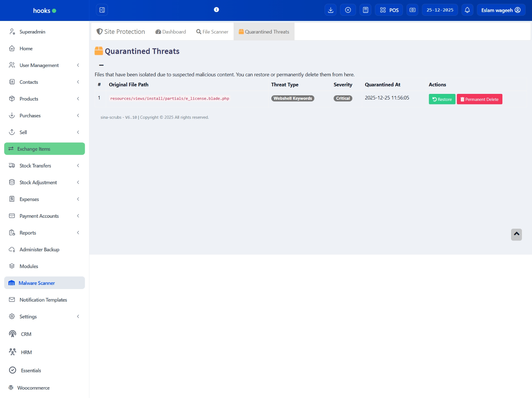532x398 pixels.
Task: Click Permanent Delete for quarantined file
Action: (479, 99)
